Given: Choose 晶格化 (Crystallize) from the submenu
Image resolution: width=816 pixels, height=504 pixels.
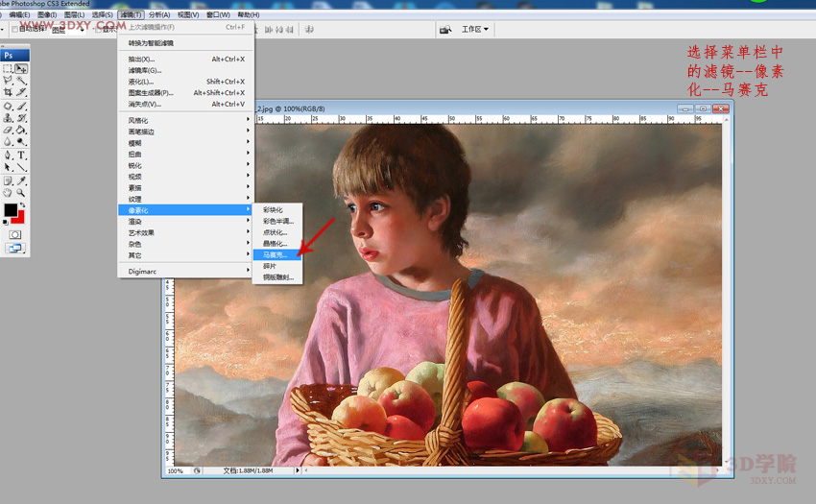Looking at the screenshot, I should tap(275, 244).
